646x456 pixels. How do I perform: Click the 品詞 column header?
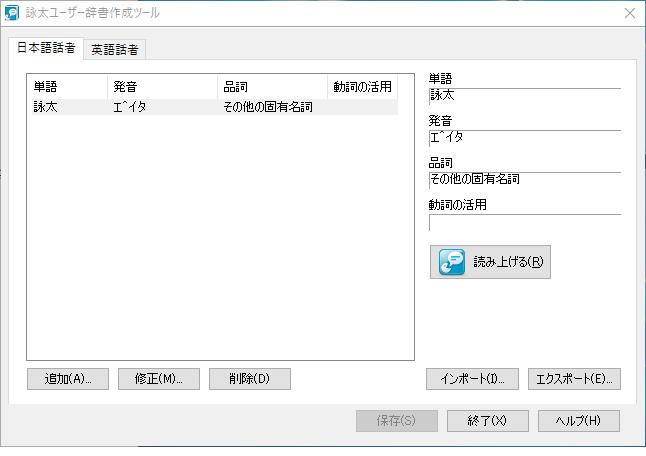[272, 86]
